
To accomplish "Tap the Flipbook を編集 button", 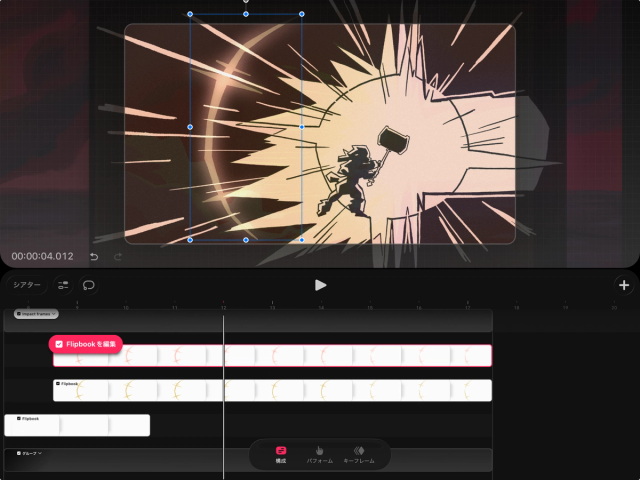I will (x=86, y=344).
